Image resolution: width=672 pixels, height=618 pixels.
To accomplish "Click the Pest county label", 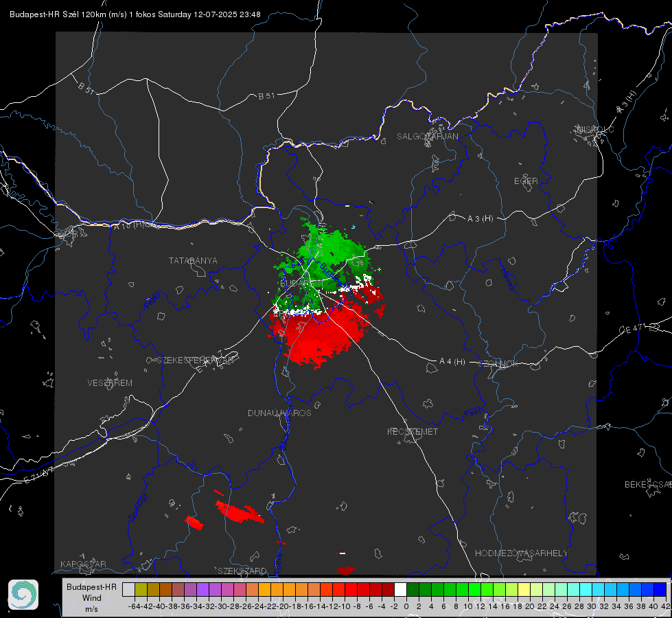I will pyautogui.click(x=473, y=413).
